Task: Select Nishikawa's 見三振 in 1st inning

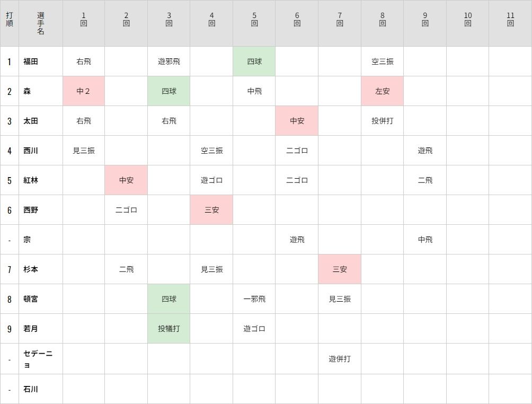Action: [84, 151]
